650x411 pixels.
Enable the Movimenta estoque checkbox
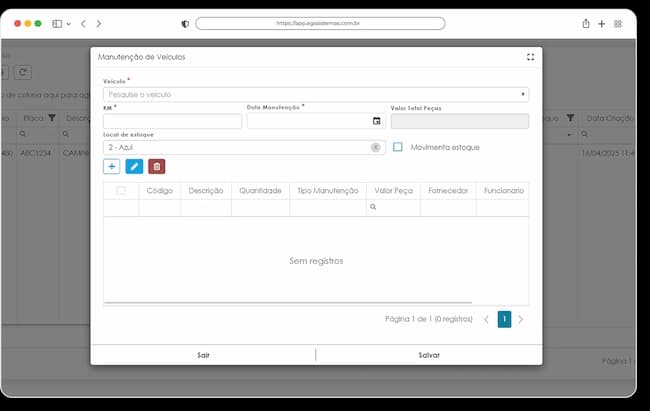(398, 147)
